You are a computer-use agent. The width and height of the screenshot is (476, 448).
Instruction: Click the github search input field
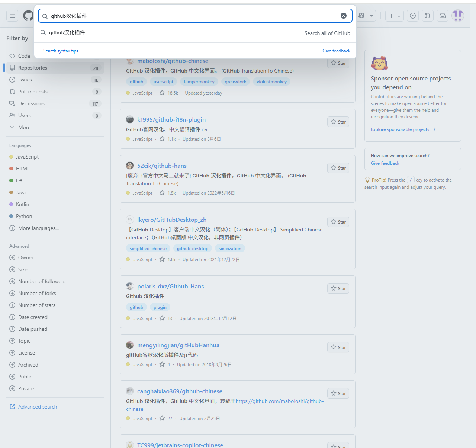tap(193, 16)
